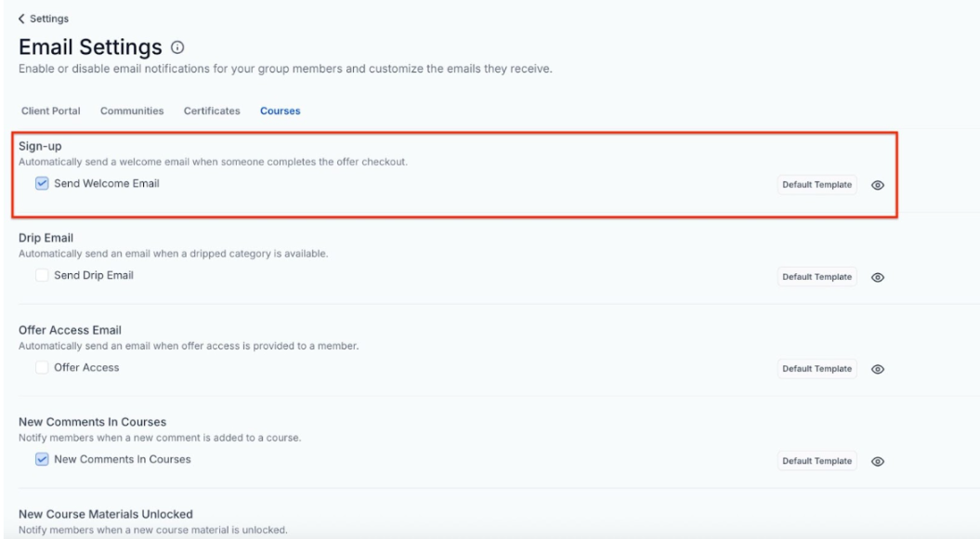Switch to the Client Portal tab
This screenshot has width=980, height=539.
50,112
